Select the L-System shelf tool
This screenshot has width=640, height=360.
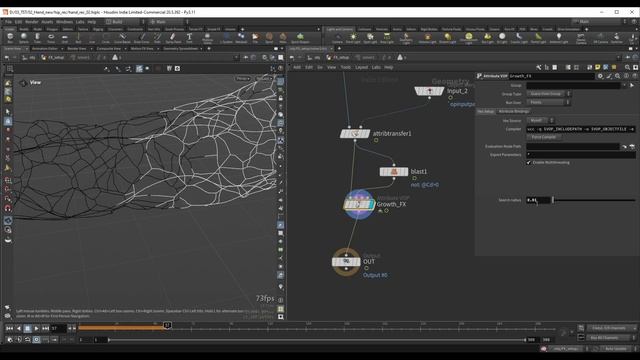tap(226, 38)
